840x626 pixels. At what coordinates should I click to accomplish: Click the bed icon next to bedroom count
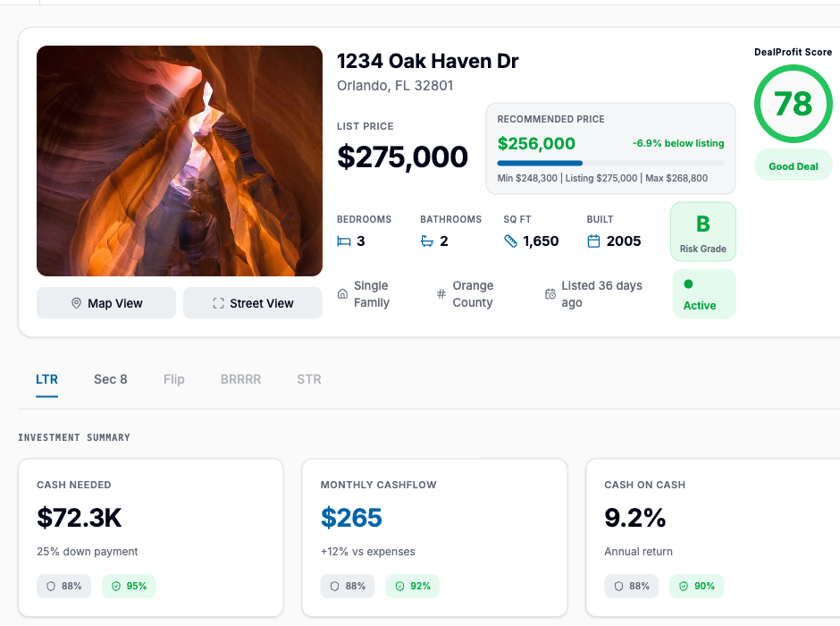pos(344,241)
